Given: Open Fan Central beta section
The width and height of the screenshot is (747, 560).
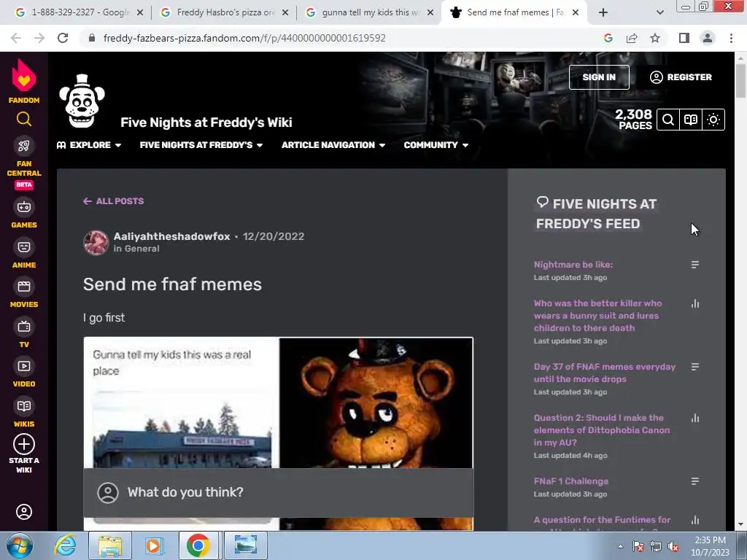Looking at the screenshot, I should 24,163.
